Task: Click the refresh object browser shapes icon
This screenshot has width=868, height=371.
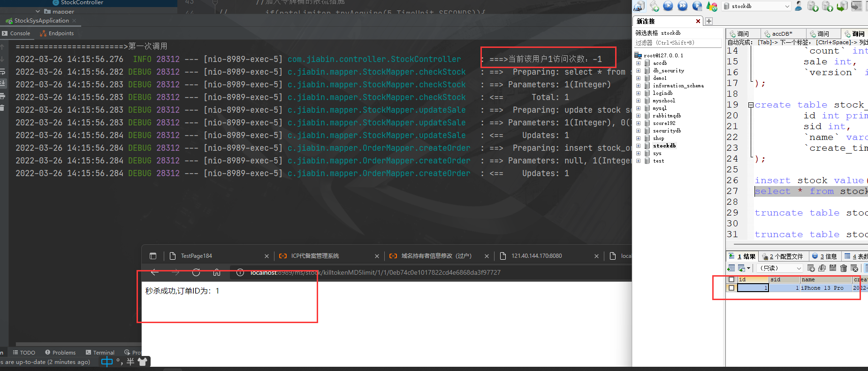Action: pos(712,6)
